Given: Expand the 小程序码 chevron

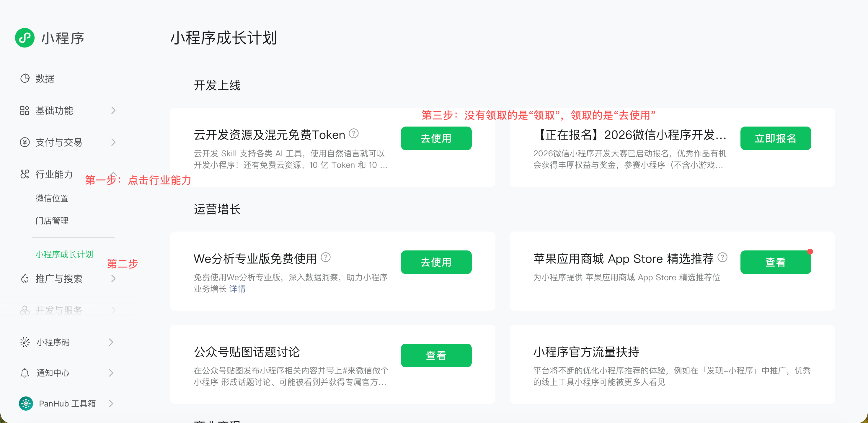Looking at the screenshot, I should tap(111, 342).
